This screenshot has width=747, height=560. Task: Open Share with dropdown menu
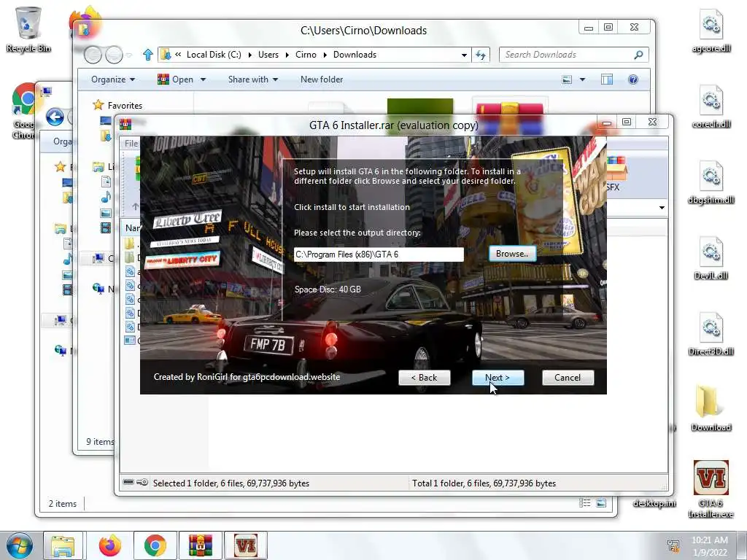[x=253, y=79]
